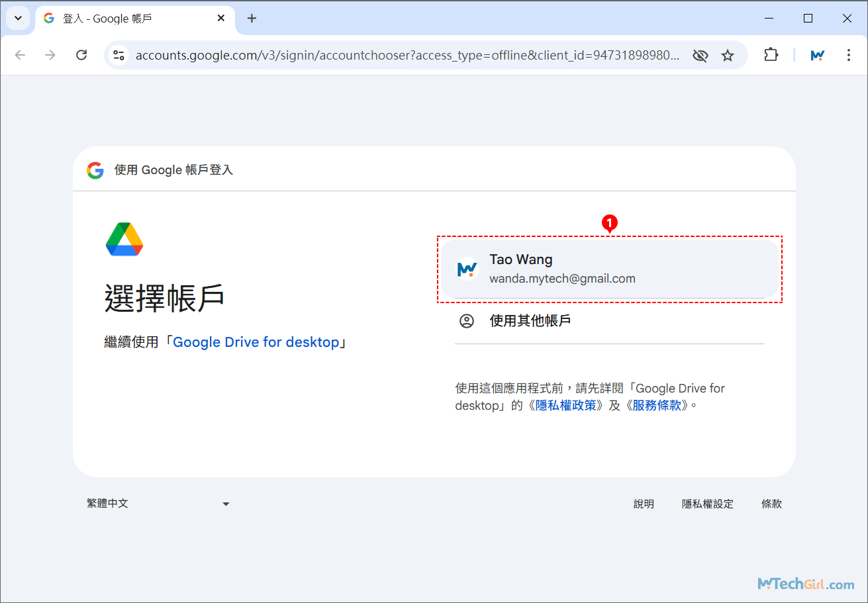Open the Google Drive for desktop link
The width and height of the screenshot is (868, 603).
tap(258, 342)
